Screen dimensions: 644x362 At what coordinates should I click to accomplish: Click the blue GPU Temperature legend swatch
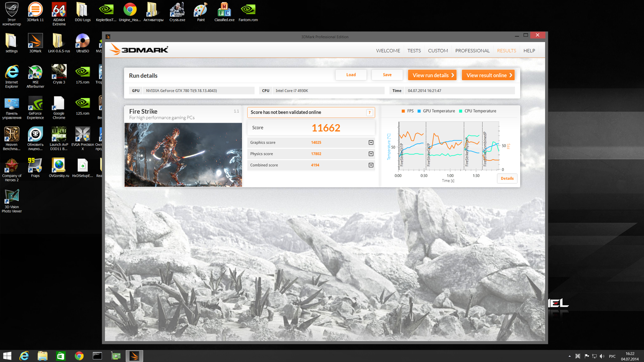(419, 111)
